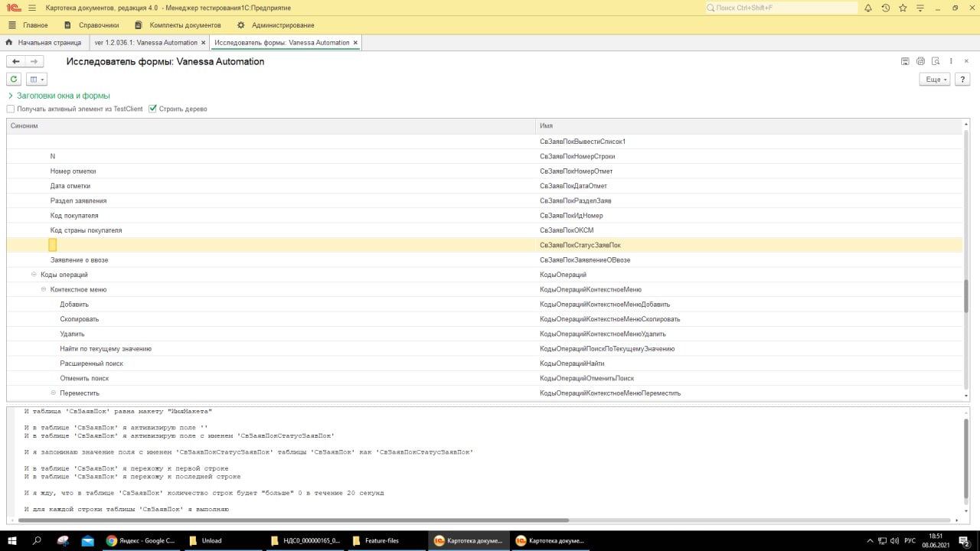Viewport: 980px width, 551px height.
Task: Sort by the Имя column header
Action: pyautogui.click(x=749, y=126)
